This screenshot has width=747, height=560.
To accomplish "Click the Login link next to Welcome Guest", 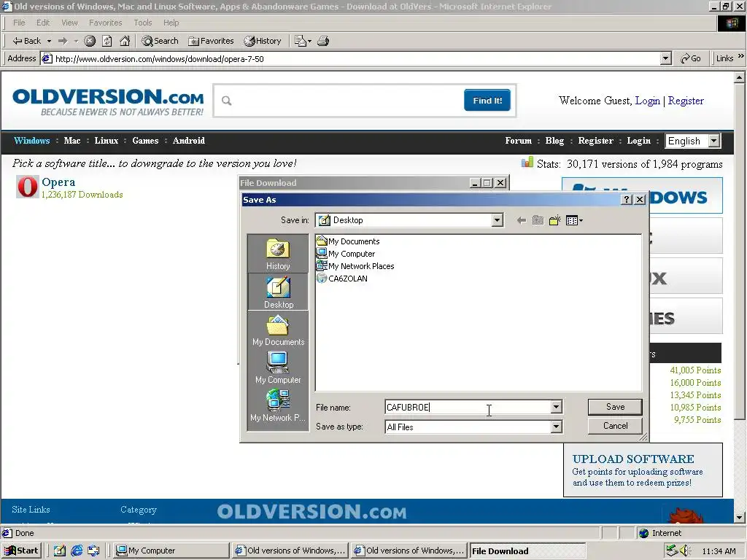I will click(x=648, y=101).
